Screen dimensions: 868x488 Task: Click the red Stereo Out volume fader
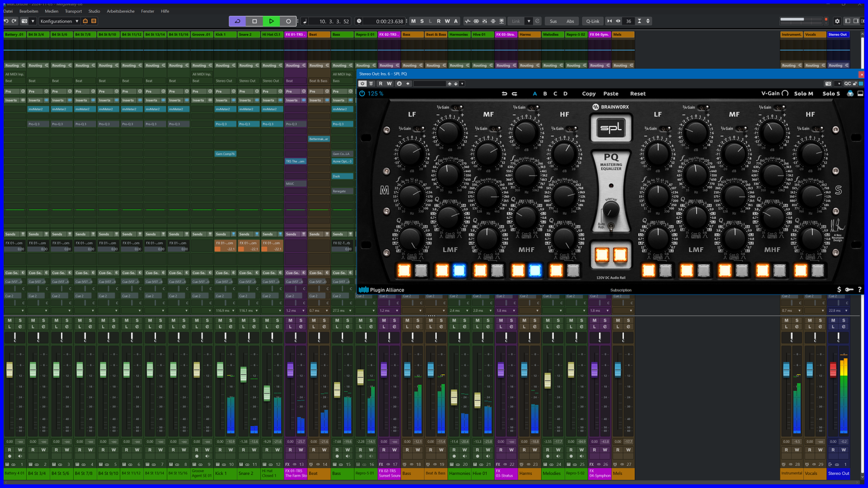pyautogui.click(x=833, y=370)
